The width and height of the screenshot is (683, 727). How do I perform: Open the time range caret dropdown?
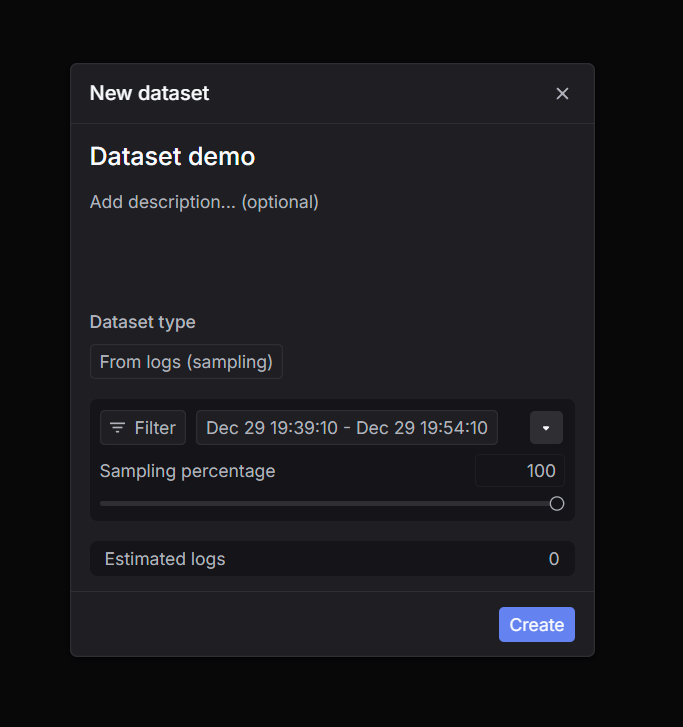click(x=546, y=428)
